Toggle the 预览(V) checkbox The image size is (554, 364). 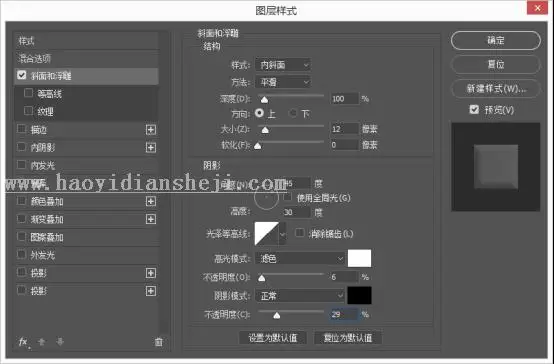tap(474, 110)
